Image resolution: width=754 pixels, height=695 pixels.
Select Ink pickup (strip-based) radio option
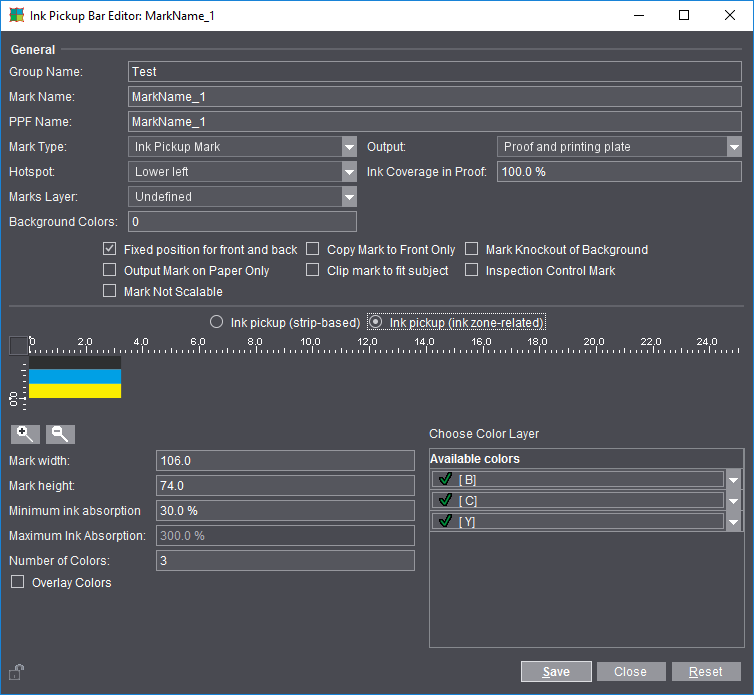pyautogui.click(x=216, y=322)
